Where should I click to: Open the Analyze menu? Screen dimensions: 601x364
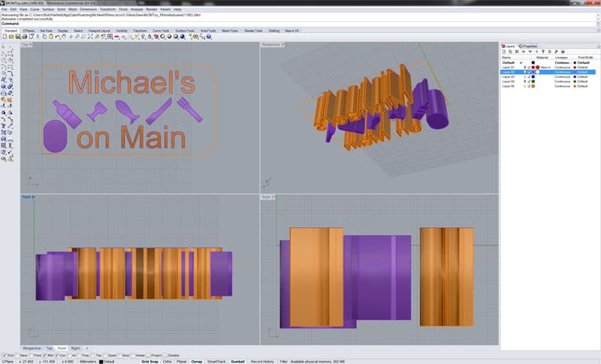pyautogui.click(x=137, y=9)
